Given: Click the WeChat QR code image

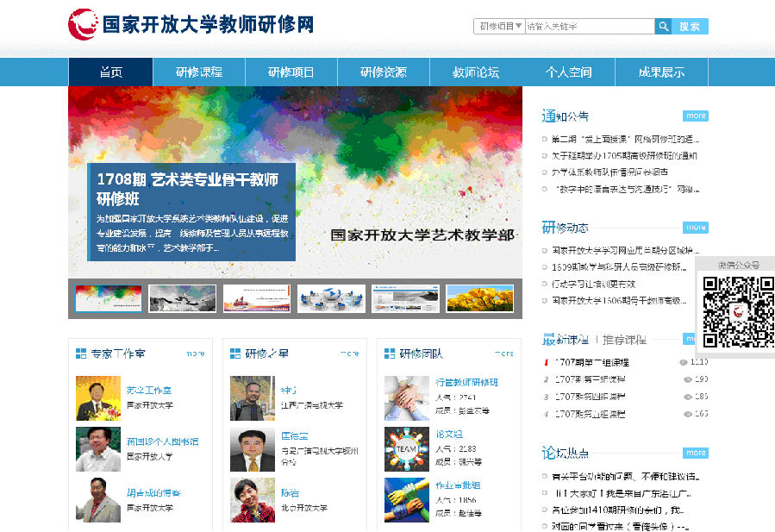Looking at the screenshot, I should [736, 311].
